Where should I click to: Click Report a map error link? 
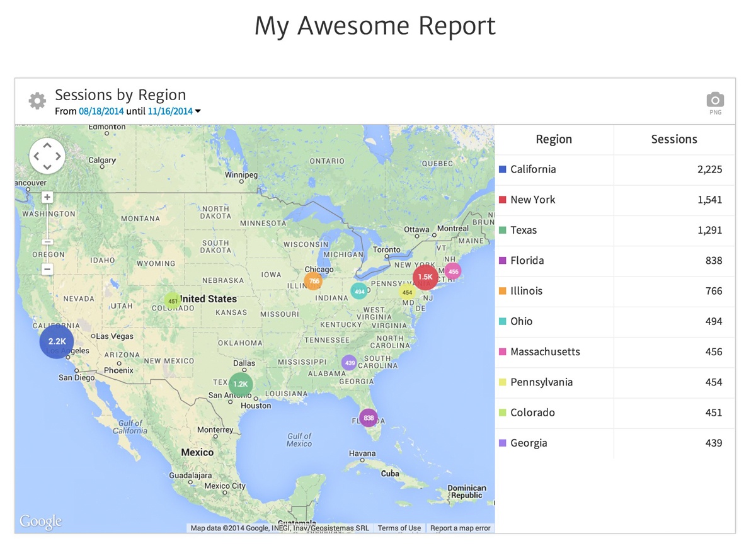[460, 528]
